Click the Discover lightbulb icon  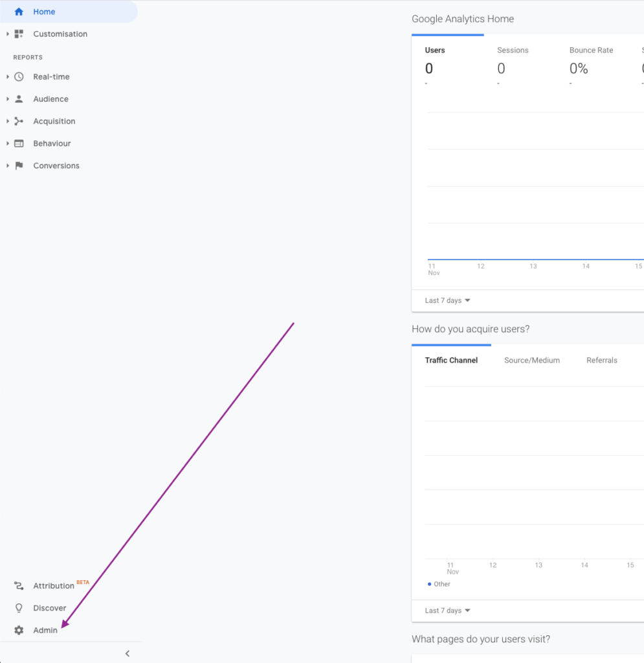(19, 608)
